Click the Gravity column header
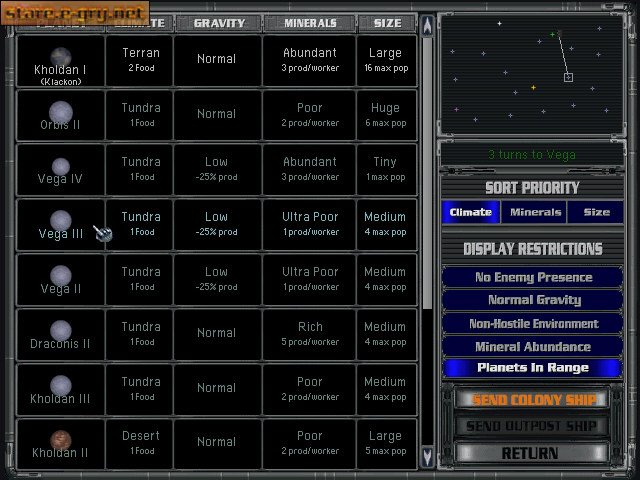 coord(219,23)
